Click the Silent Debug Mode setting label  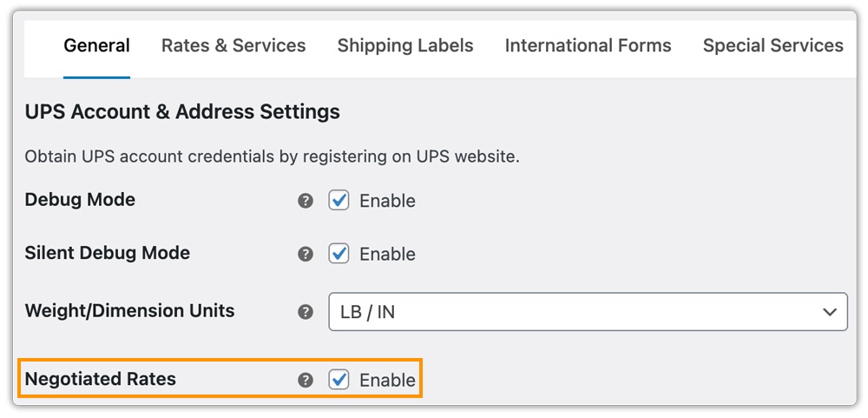(107, 254)
